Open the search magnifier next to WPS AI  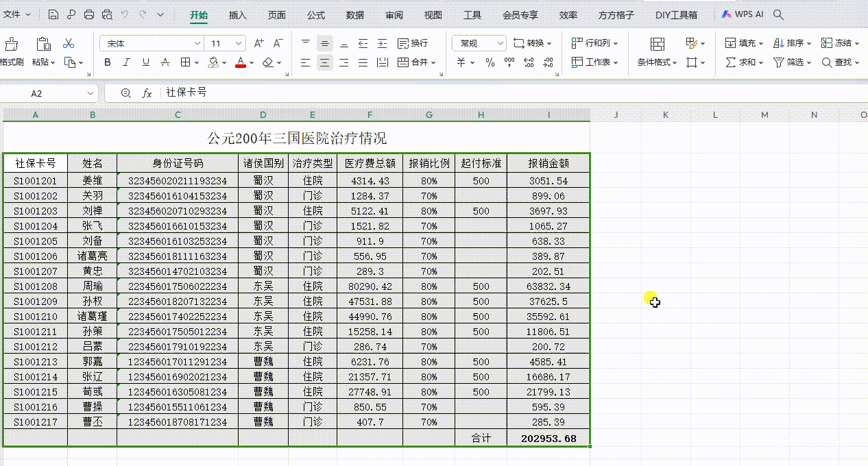point(778,14)
